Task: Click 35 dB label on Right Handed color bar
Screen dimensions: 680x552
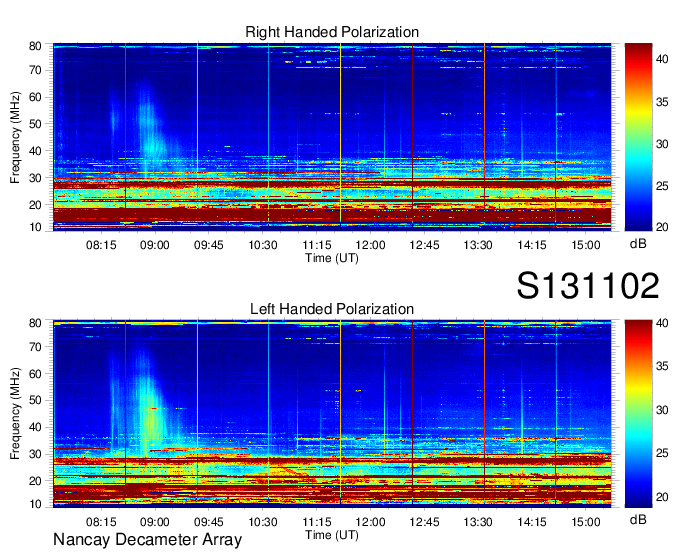Action: tap(662, 102)
